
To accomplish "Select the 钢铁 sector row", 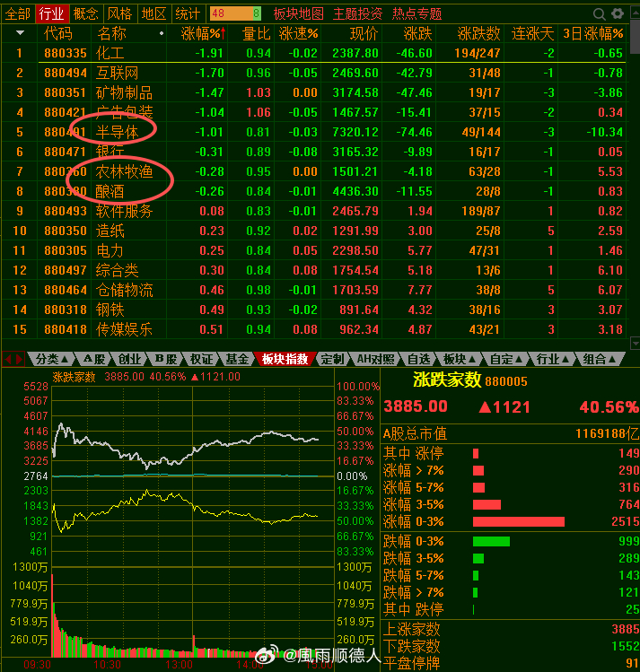I will pos(315,310).
